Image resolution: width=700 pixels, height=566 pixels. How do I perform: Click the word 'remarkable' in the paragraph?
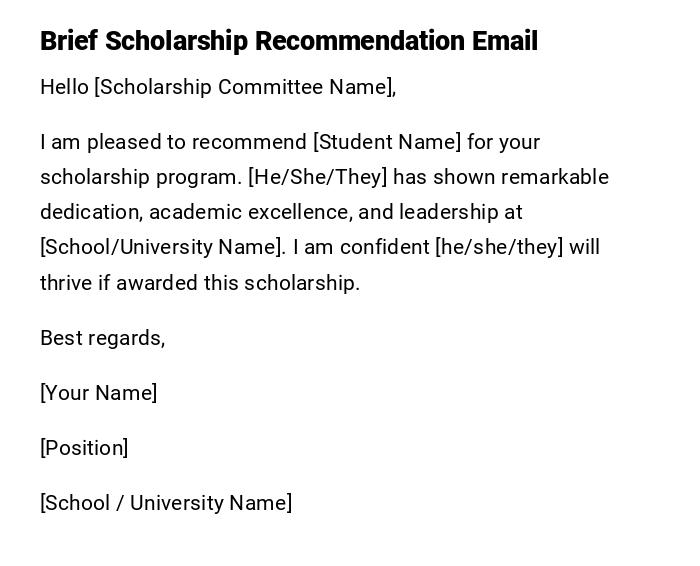click(x=555, y=177)
